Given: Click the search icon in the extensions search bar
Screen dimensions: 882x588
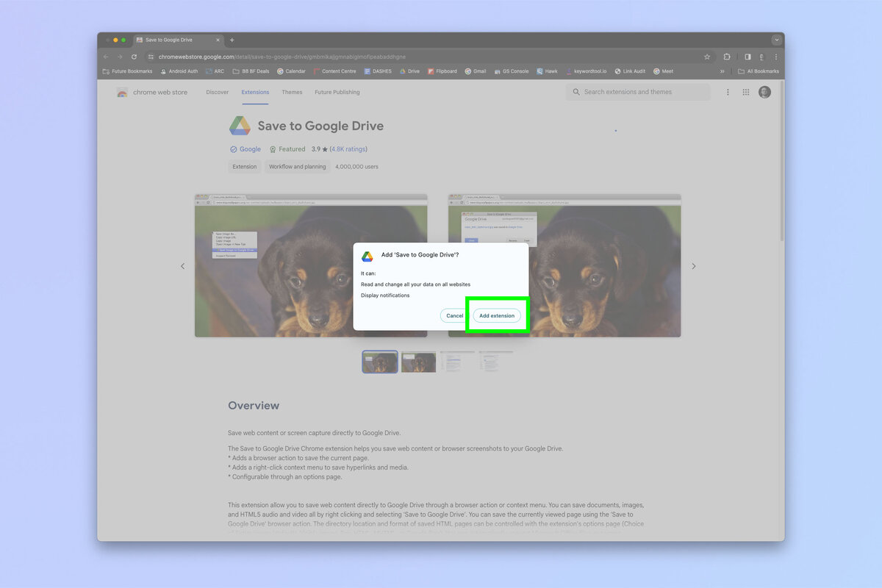Looking at the screenshot, I should (576, 91).
